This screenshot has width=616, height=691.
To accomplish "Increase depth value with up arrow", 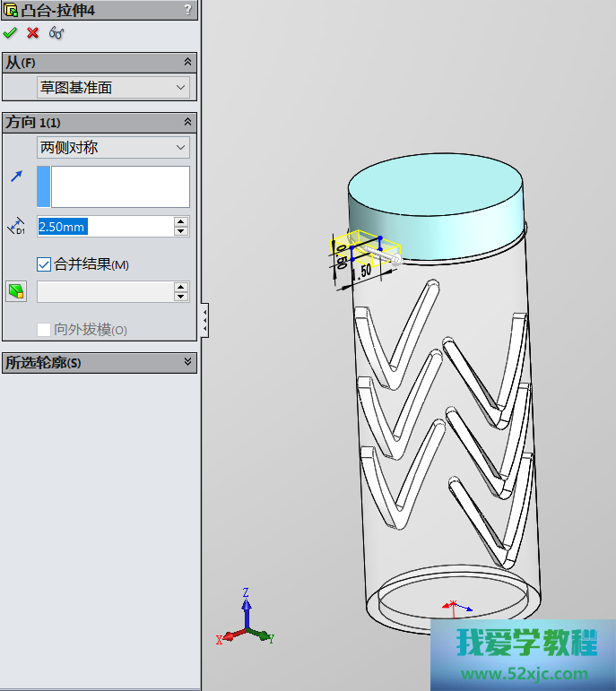I will coord(181,221).
